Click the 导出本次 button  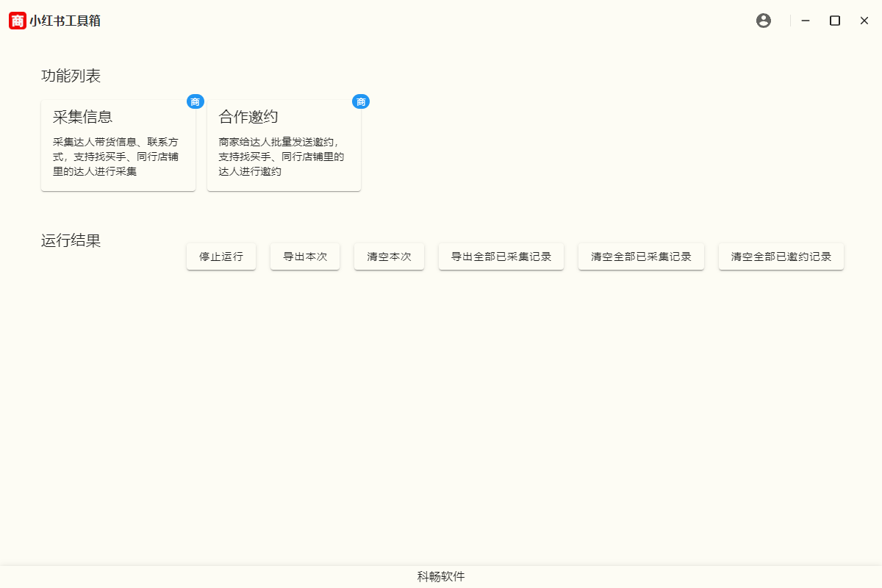tap(305, 257)
